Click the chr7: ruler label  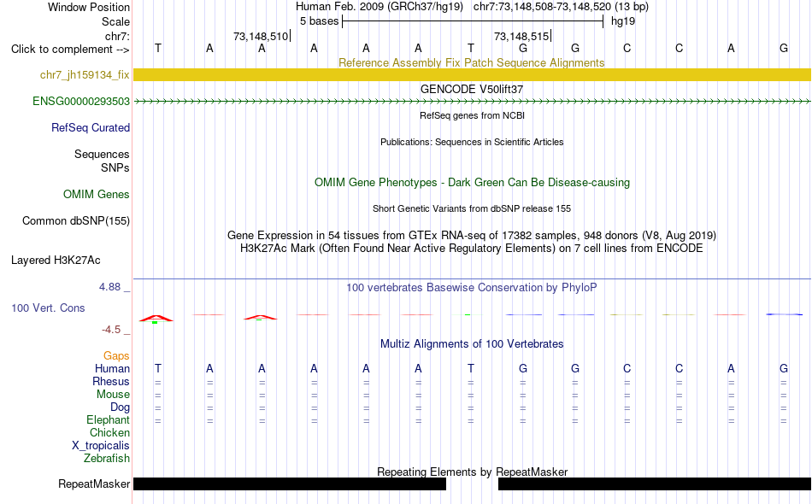pos(117,36)
